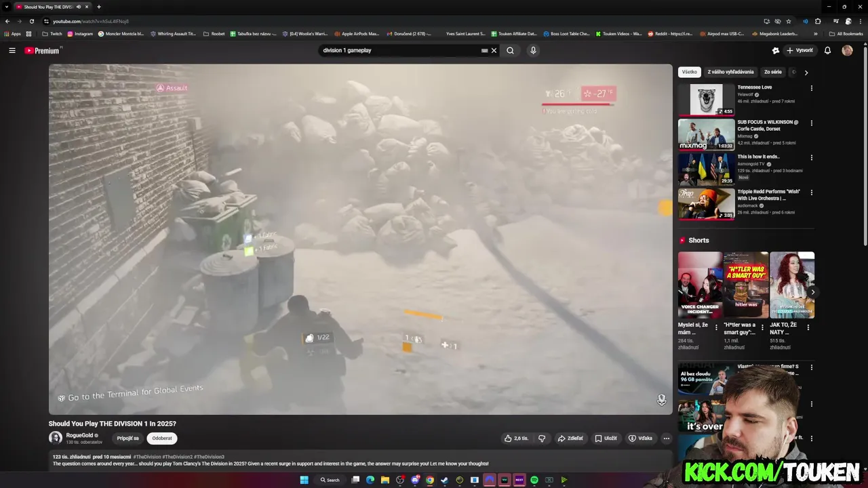Click the 'Vďaka' thanks button
Screen dimensions: 868x488
coord(640,439)
